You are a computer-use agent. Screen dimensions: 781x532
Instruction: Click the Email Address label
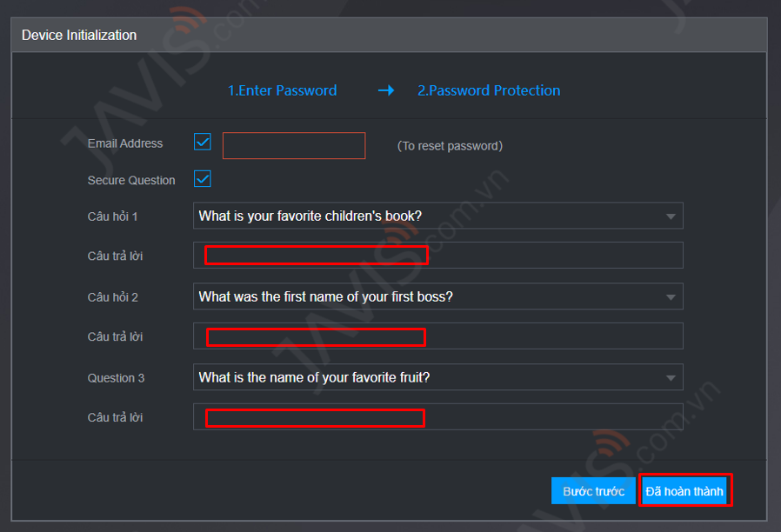125,143
